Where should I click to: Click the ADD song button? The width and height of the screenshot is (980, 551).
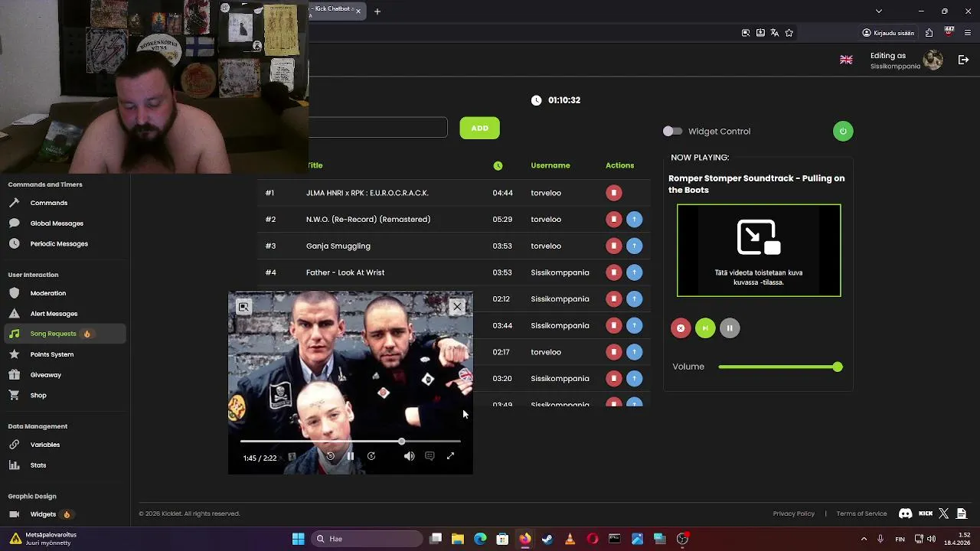click(480, 128)
